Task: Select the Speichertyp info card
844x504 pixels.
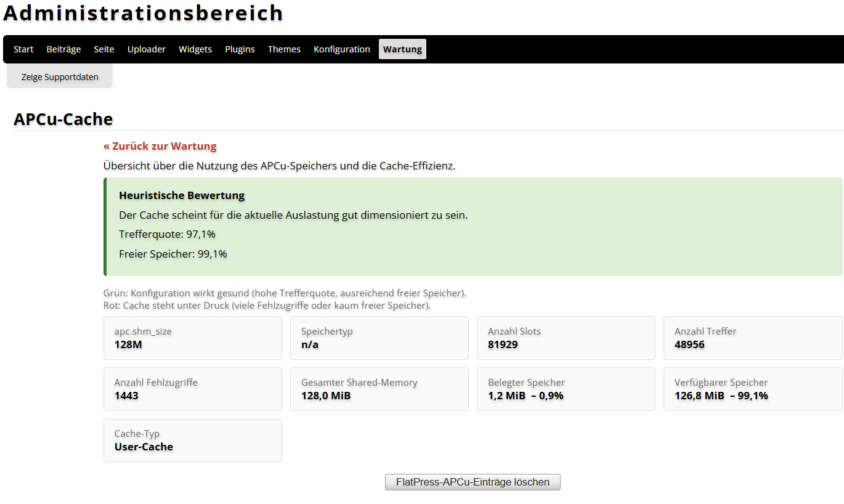Action: point(379,338)
